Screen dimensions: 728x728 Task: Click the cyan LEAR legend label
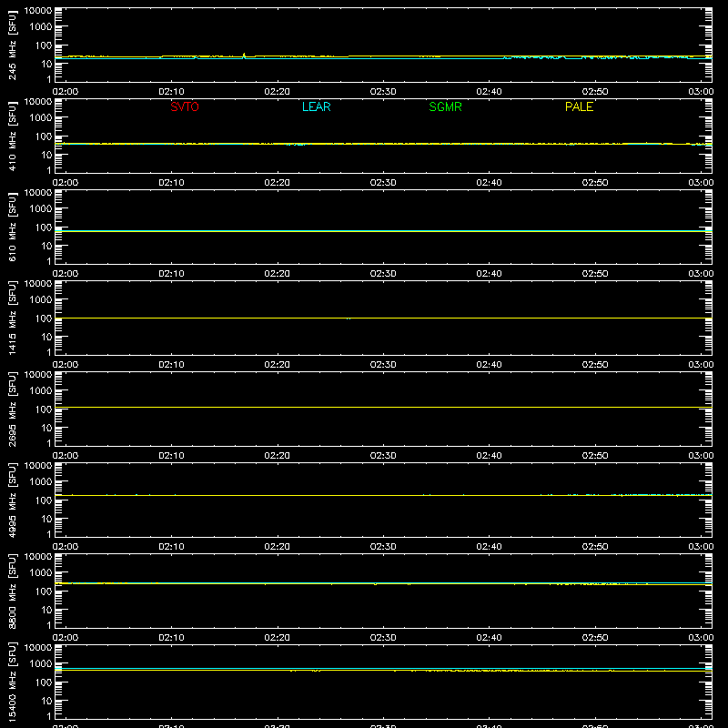coord(316,106)
